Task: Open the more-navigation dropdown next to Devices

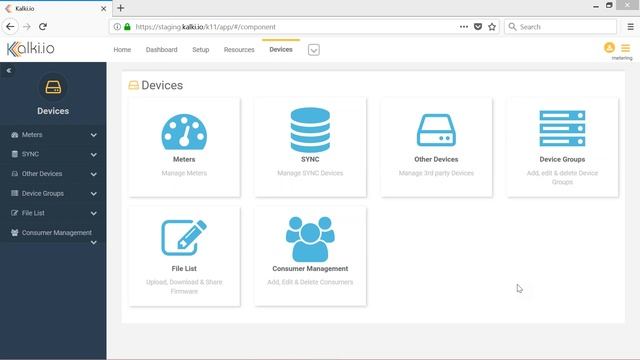Action: click(x=313, y=50)
